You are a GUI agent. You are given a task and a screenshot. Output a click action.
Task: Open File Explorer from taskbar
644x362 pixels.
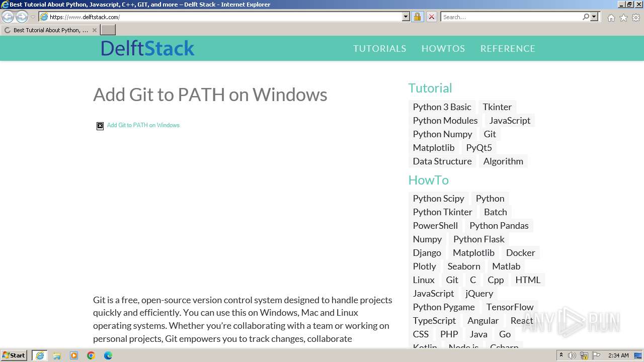[57, 355]
